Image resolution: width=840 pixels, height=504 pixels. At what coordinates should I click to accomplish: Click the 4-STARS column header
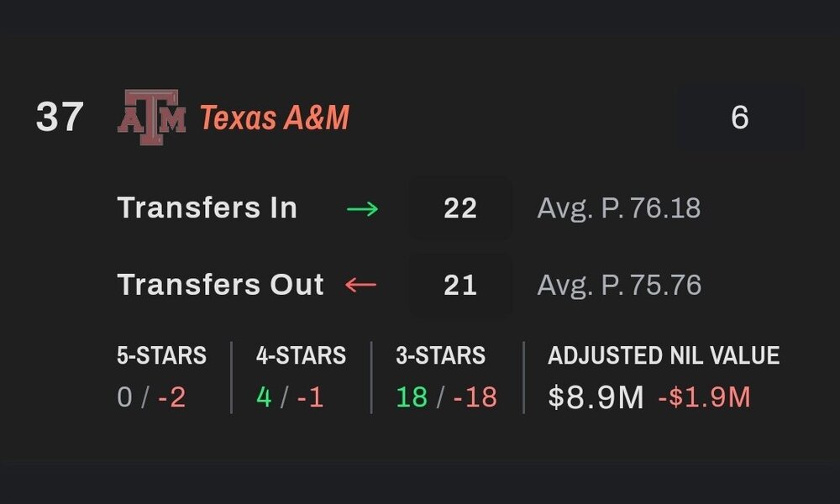(301, 356)
